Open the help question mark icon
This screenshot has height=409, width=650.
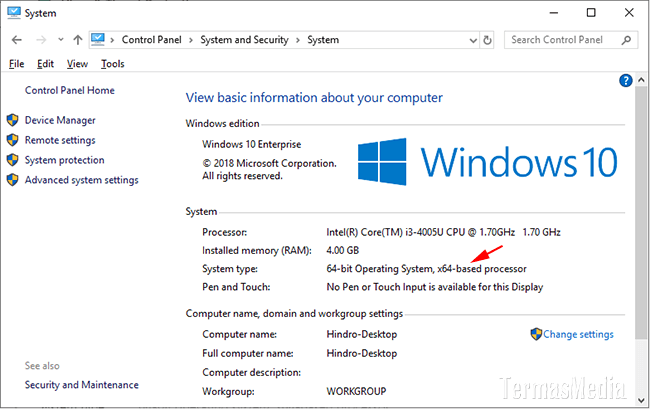tap(626, 80)
